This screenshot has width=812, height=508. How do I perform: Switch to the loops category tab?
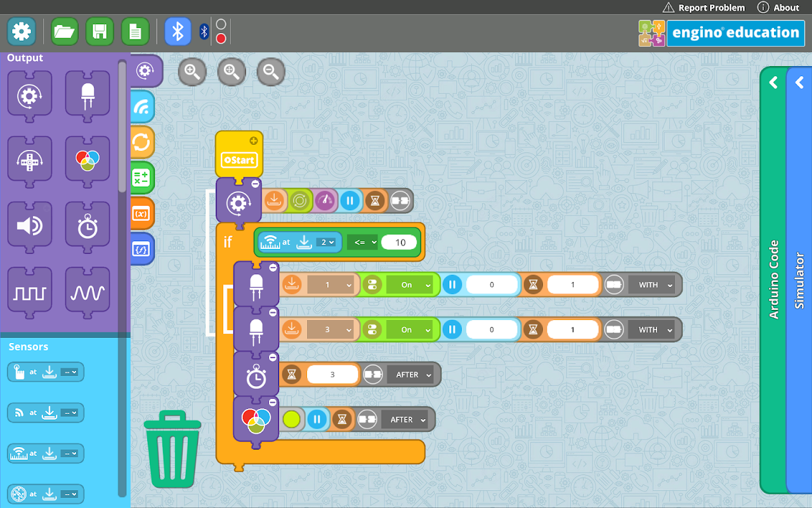tap(142, 142)
